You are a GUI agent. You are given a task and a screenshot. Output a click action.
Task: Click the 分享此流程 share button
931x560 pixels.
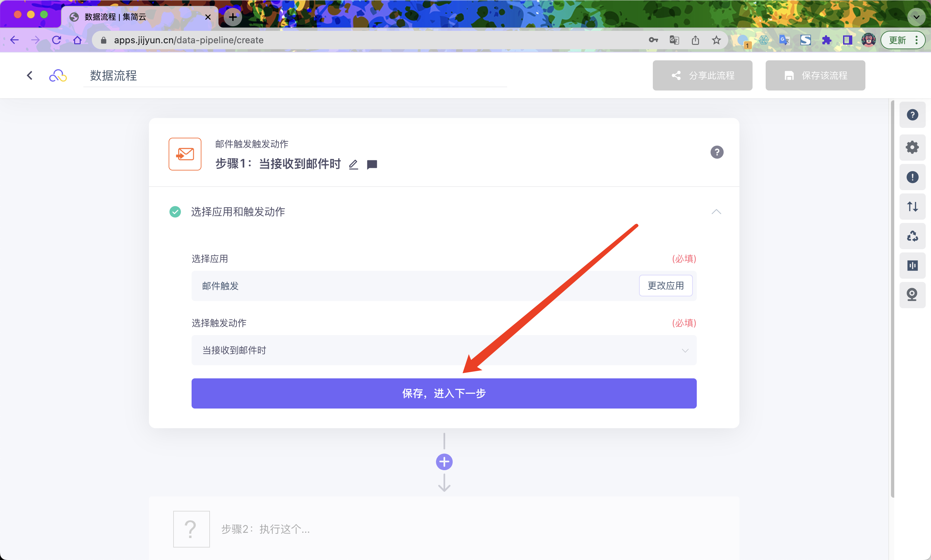702,75
